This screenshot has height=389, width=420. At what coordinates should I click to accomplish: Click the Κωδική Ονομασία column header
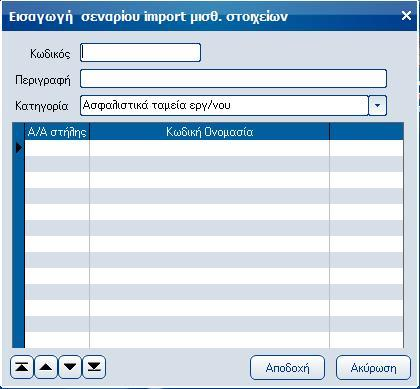point(209,132)
